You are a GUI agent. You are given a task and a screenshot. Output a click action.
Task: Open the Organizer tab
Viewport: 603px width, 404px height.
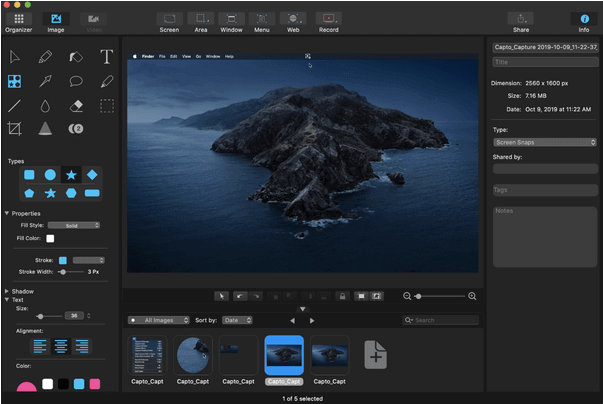pos(19,19)
